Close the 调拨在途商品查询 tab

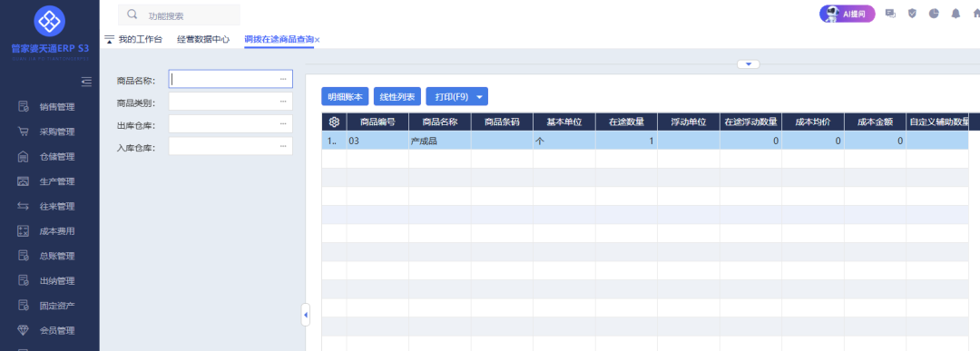pyautogui.click(x=318, y=40)
